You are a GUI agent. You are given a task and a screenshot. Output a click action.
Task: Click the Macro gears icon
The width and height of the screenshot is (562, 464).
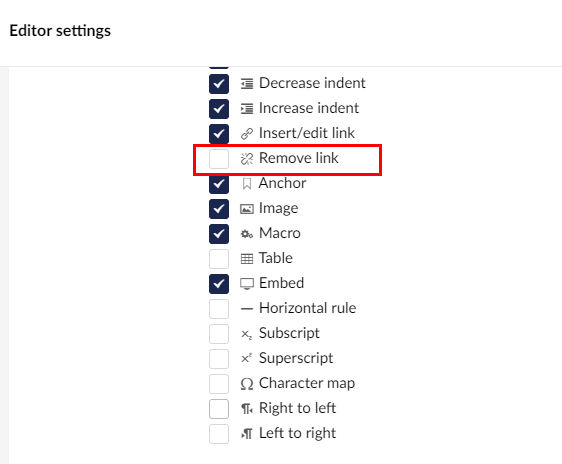pos(247,234)
